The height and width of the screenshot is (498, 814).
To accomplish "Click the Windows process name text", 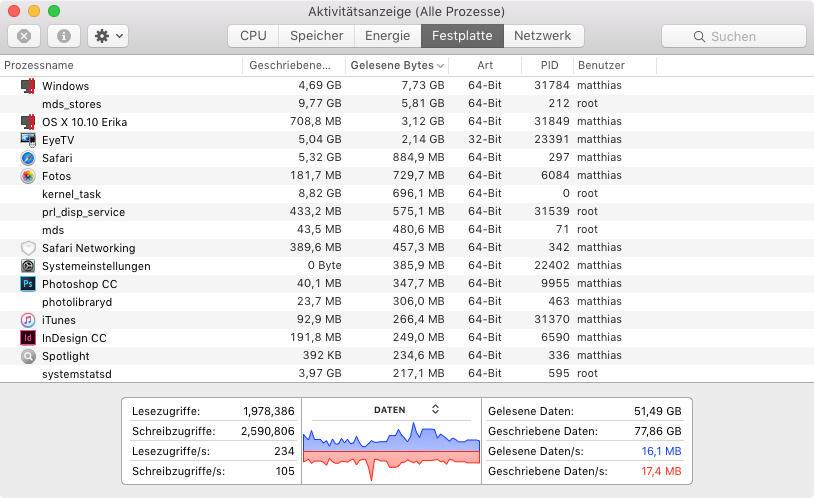I will pos(65,86).
